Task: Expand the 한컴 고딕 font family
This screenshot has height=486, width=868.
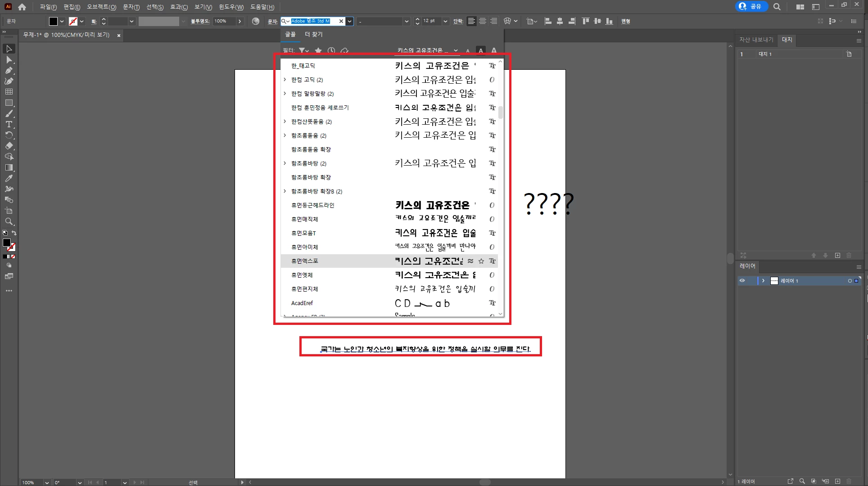Action: (285, 80)
